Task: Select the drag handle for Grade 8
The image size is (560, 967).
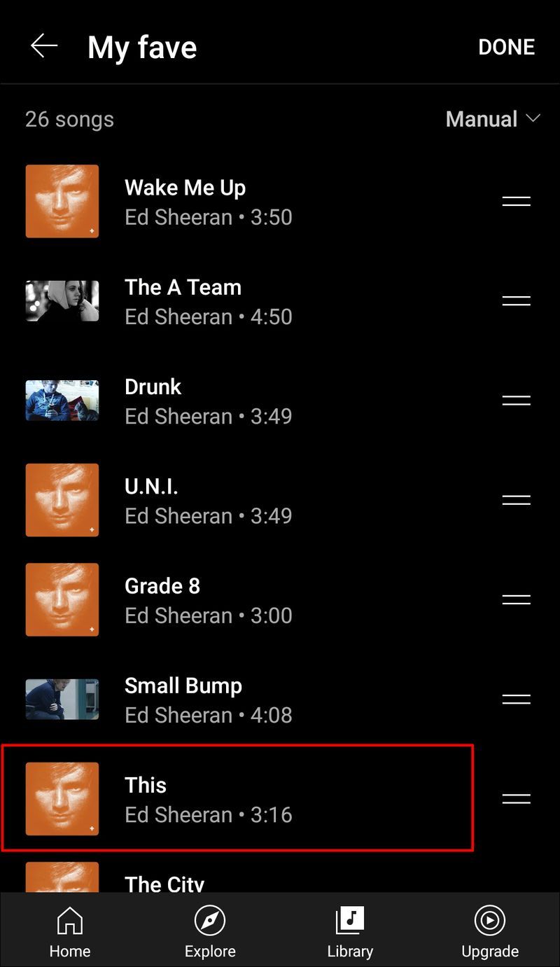Action: tap(517, 599)
